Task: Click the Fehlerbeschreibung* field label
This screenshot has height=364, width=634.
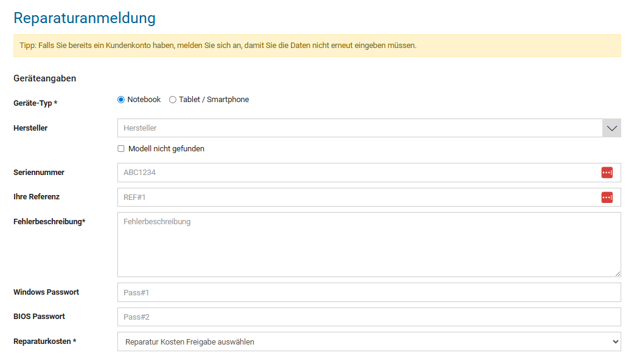Action: [x=49, y=221]
